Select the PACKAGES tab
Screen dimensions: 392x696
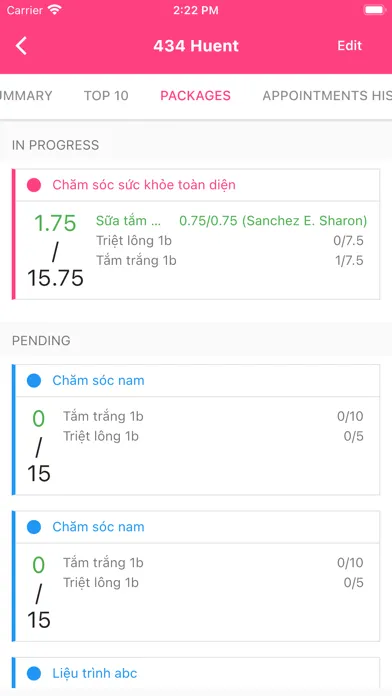tap(195, 95)
